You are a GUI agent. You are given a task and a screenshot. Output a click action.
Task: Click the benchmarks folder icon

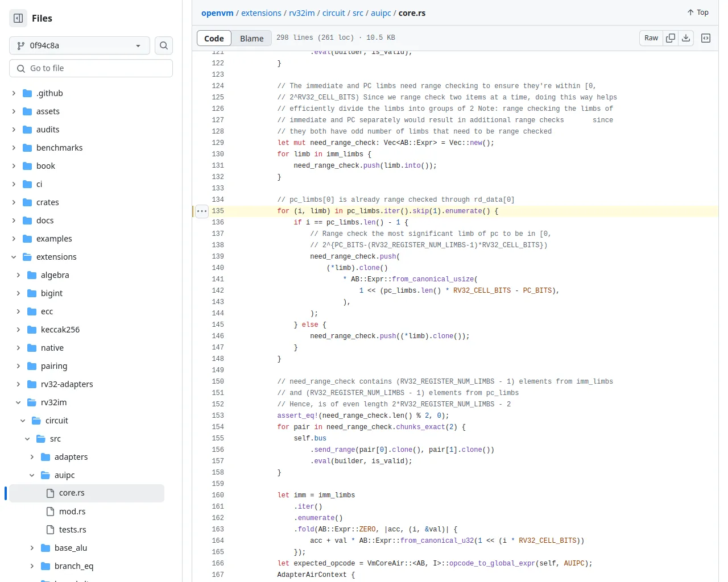tap(27, 148)
